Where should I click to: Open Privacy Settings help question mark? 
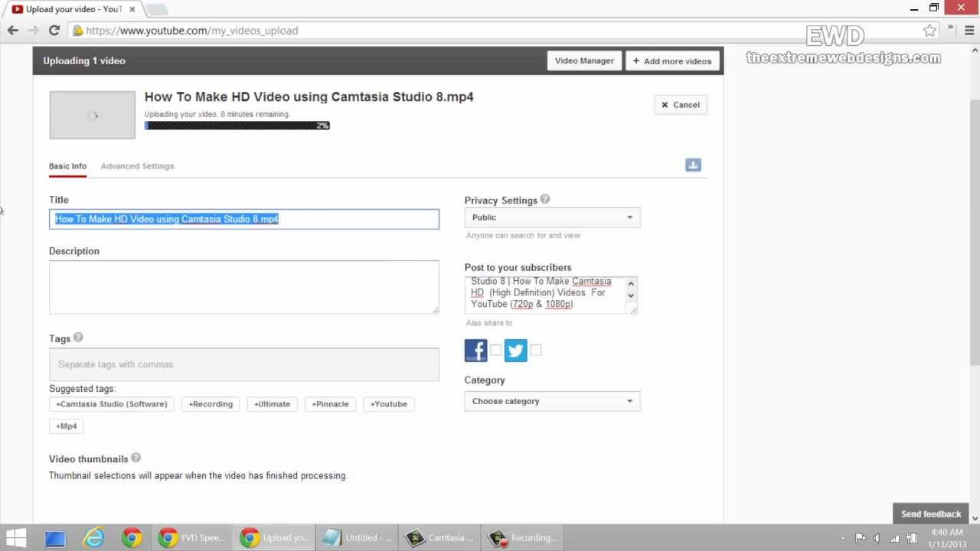pyautogui.click(x=545, y=200)
